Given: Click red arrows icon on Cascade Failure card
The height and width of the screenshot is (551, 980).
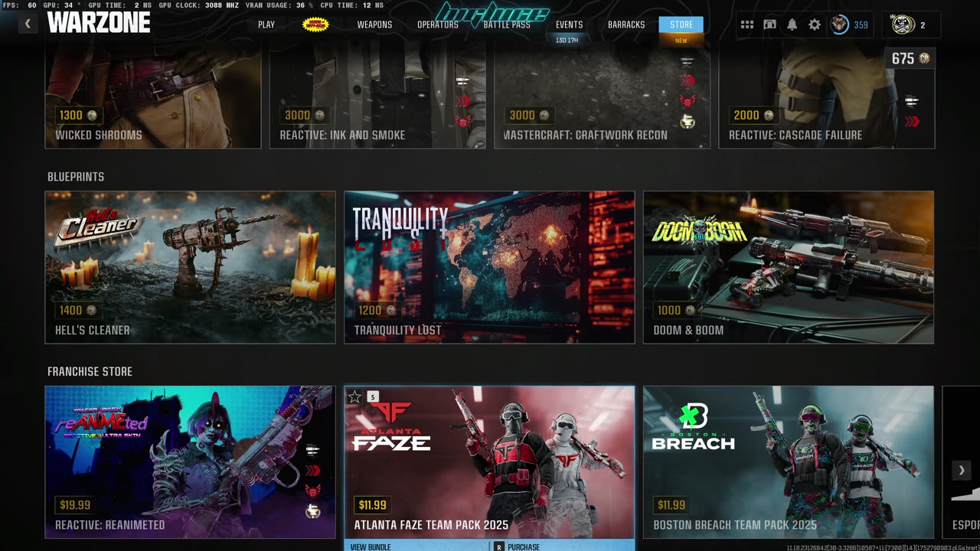Looking at the screenshot, I should [x=912, y=121].
